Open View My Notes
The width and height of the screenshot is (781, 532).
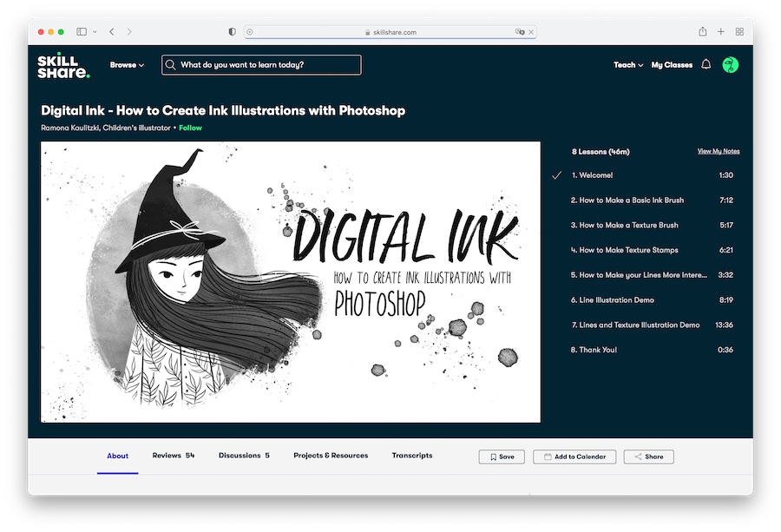pos(719,151)
